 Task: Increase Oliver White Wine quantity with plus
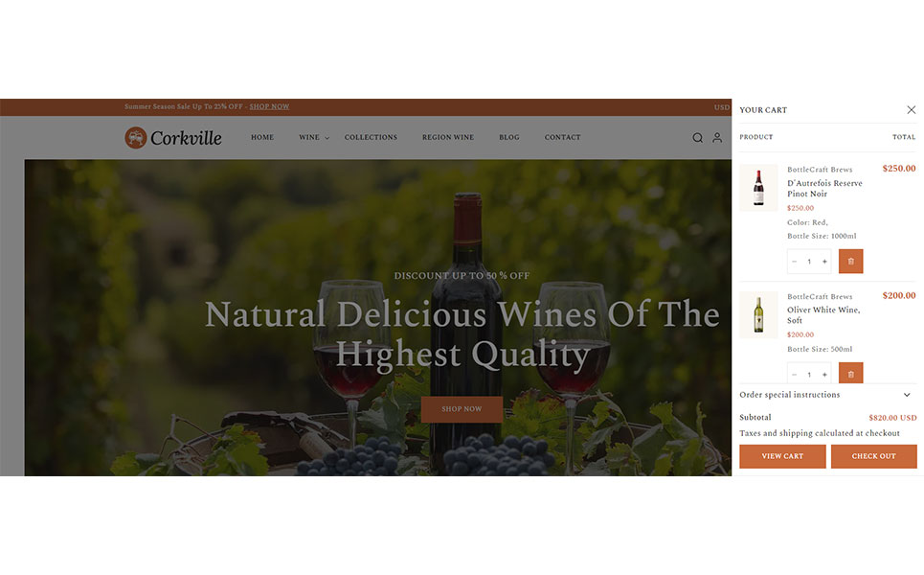click(x=824, y=375)
